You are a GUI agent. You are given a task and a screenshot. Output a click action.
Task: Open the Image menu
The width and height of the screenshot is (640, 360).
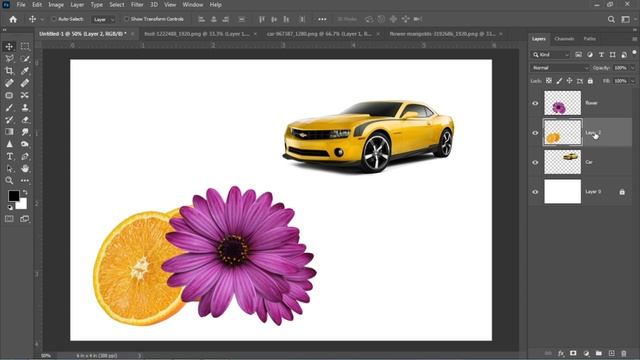tap(56, 5)
